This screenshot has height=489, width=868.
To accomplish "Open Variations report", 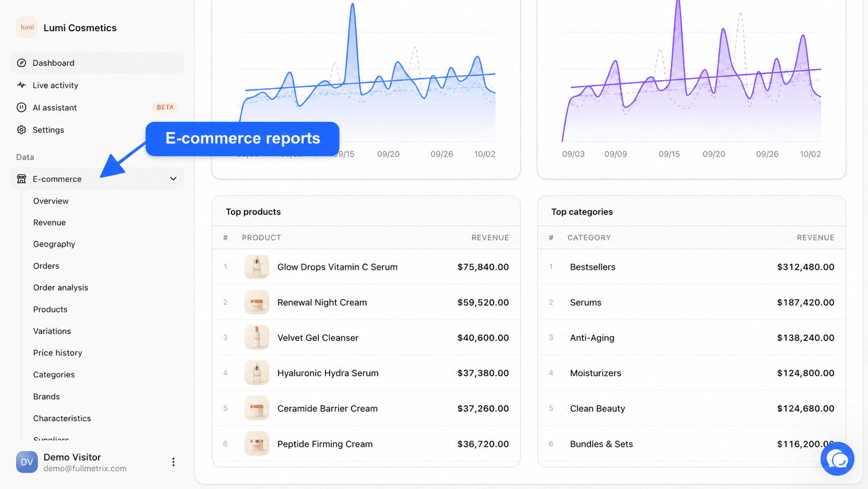I will tap(52, 331).
